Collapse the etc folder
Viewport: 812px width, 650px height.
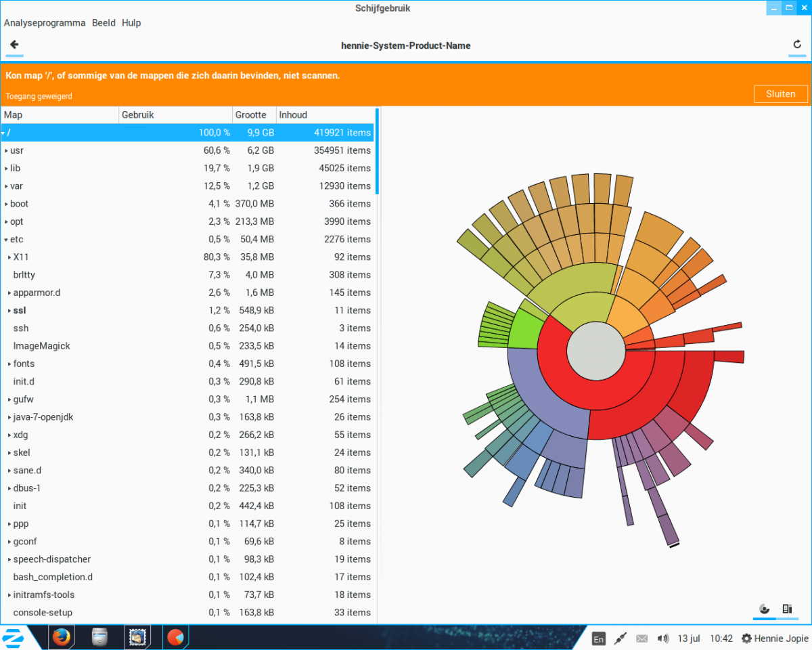[x=6, y=240]
